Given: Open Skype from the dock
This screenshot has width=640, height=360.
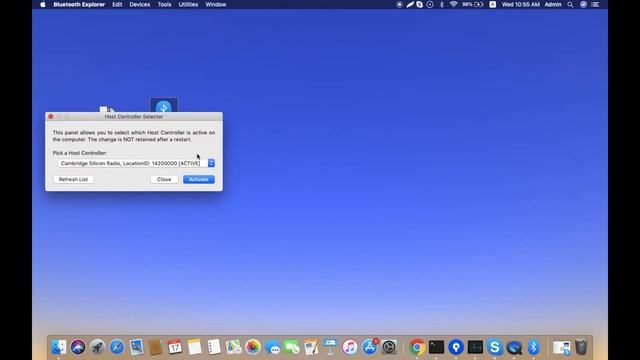Looking at the screenshot, I should (x=495, y=347).
